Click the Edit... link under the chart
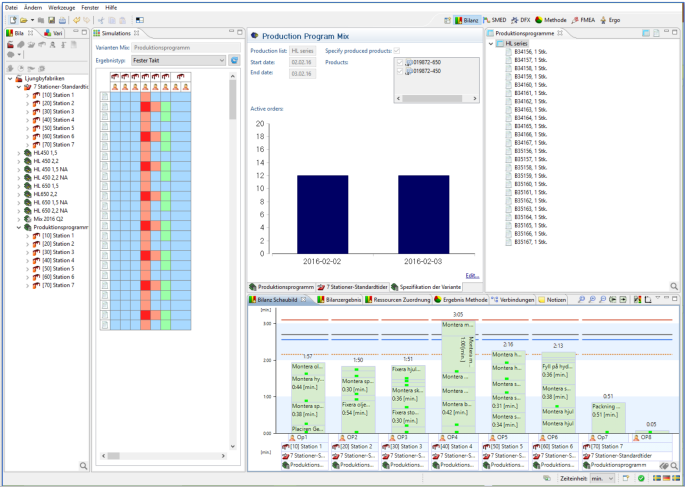The height and width of the screenshot is (487, 685). [x=472, y=275]
